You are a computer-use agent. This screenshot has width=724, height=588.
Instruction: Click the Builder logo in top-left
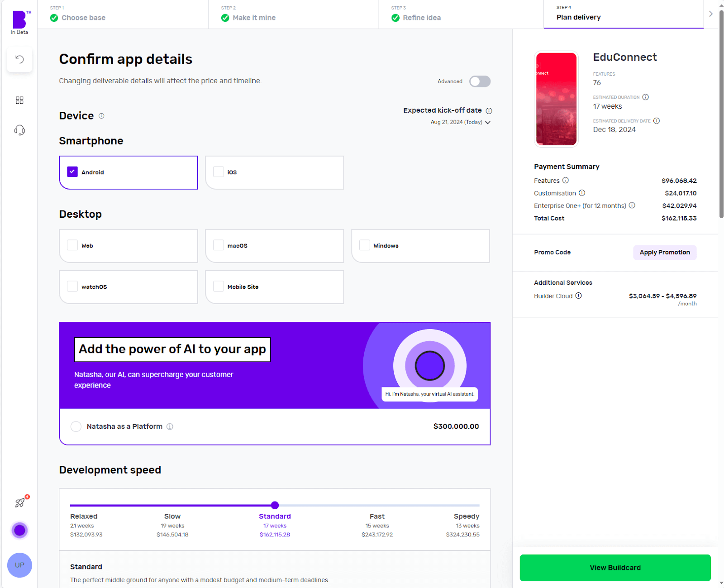tap(19, 20)
